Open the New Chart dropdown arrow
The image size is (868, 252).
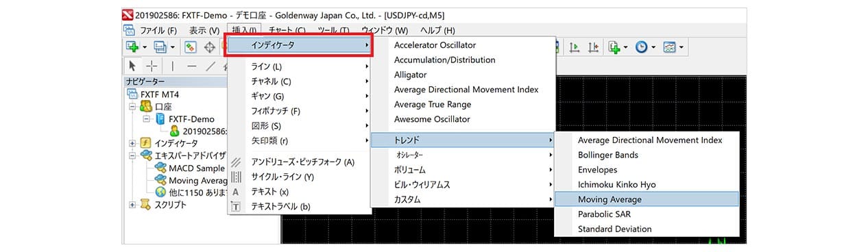[x=145, y=47]
